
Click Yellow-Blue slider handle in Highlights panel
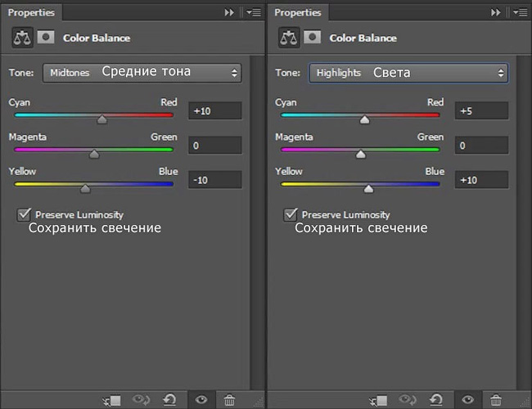pos(368,189)
